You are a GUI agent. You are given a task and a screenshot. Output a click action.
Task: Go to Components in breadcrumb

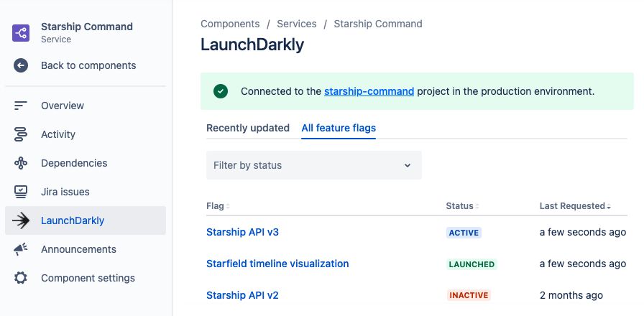click(x=230, y=24)
